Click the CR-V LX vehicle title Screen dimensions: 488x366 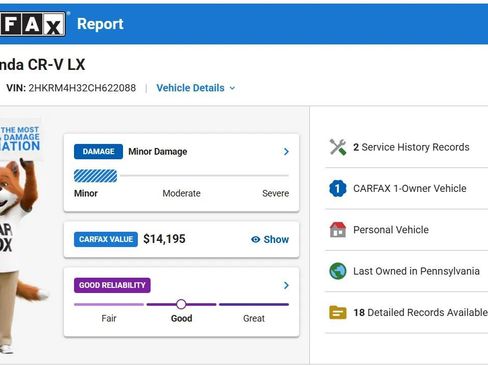pyautogui.click(x=43, y=65)
